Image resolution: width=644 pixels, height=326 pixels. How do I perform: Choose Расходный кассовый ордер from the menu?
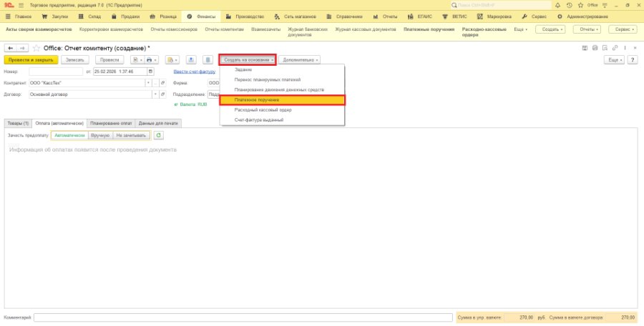pos(282,110)
